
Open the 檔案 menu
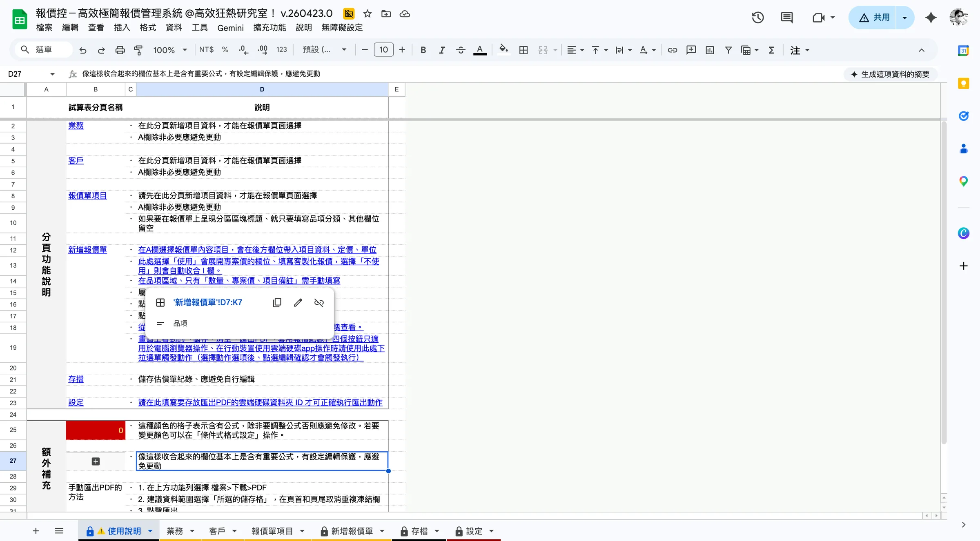pyautogui.click(x=44, y=28)
